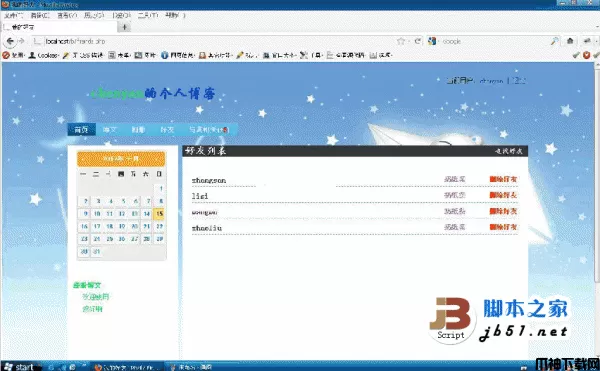
Task: Click red 删除好友 link in lisi row
Action: click(503, 195)
